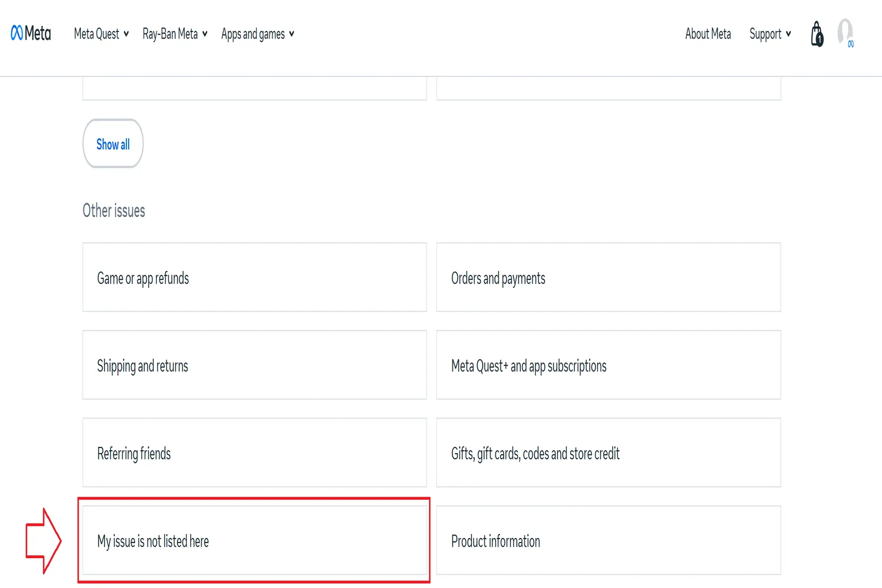Image resolution: width=882 pixels, height=588 pixels.
Task: Expand the Ray-Ban Meta dropdown menu
Action: tap(175, 34)
